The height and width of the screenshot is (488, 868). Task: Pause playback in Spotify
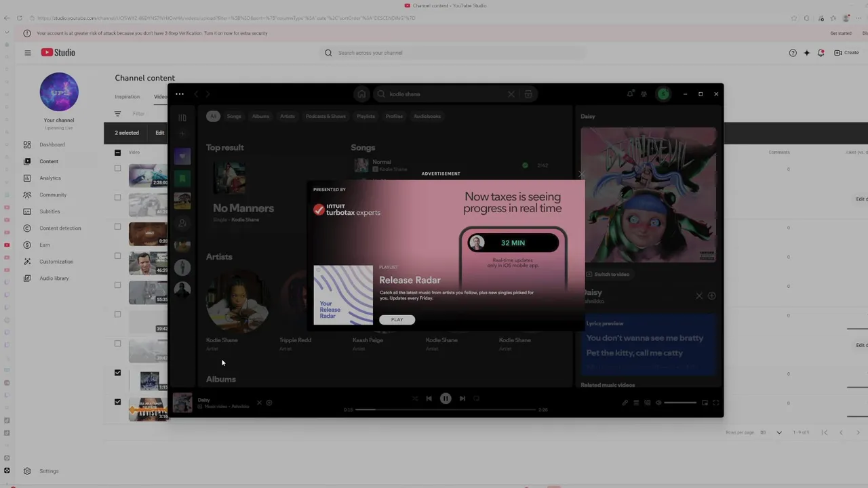pos(446,399)
